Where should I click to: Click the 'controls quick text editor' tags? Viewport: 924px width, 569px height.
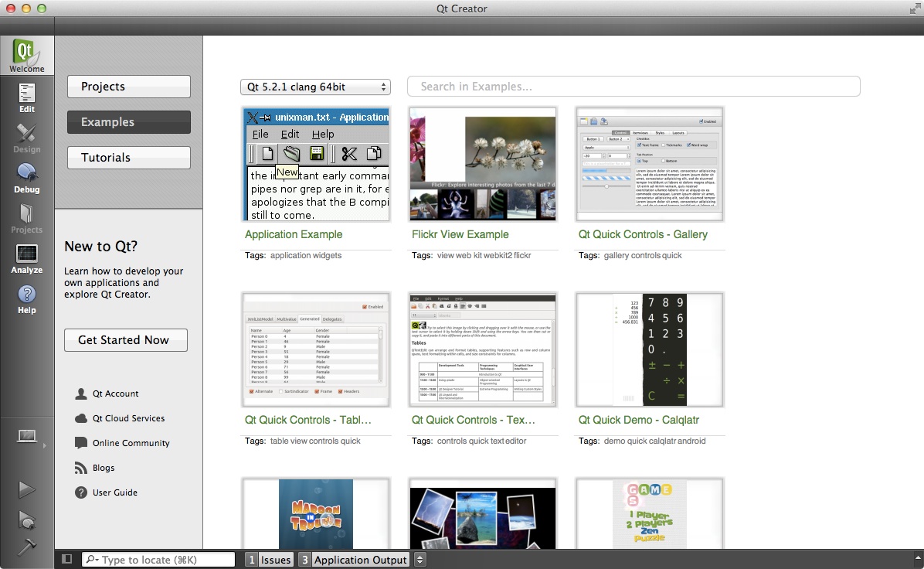point(481,441)
